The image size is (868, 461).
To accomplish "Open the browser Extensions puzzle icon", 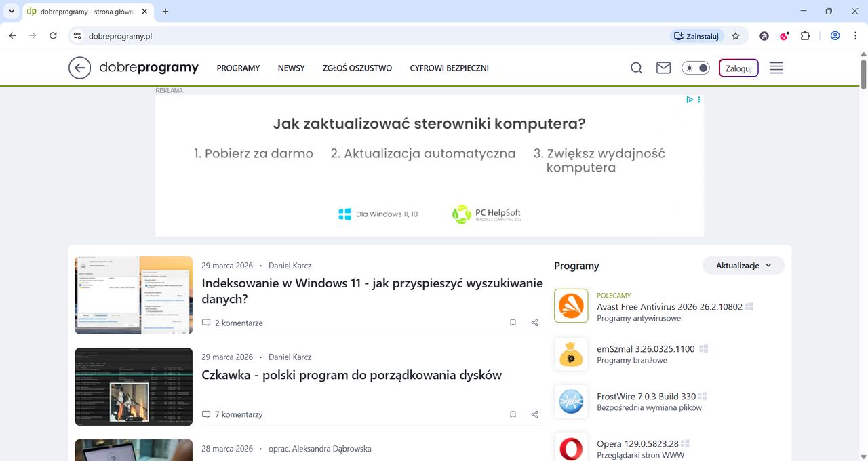I will tap(805, 36).
